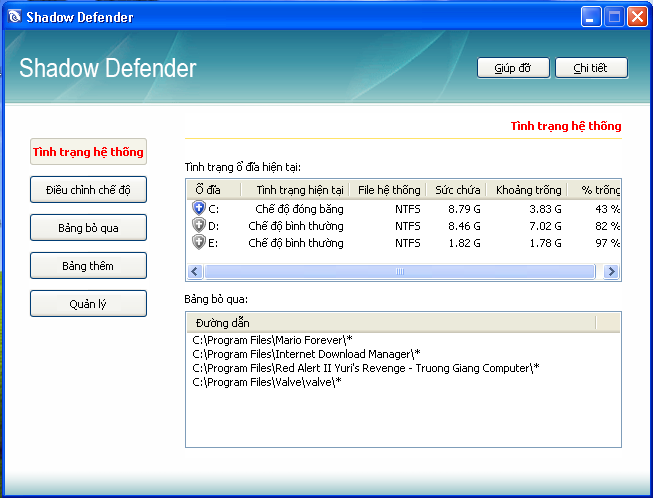The width and height of the screenshot is (653, 498).
Task: Click the 97 % free cell
Action: coord(608,243)
